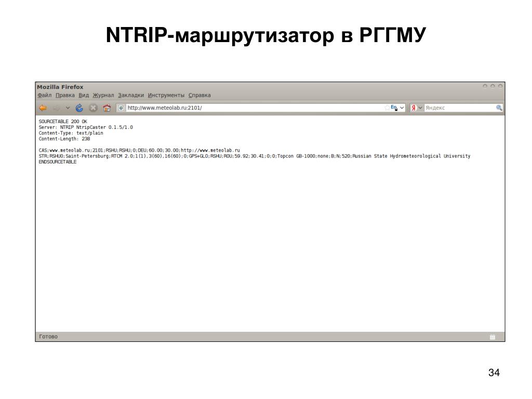Click the site identity icon in address bar
Viewport: 532px width, 399px height.
[x=121, y=108]
